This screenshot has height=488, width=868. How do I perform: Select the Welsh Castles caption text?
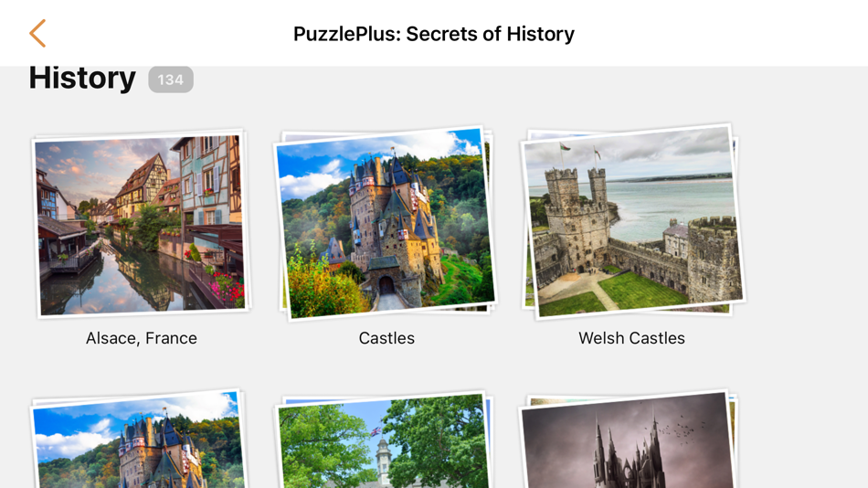pos(631,338)
